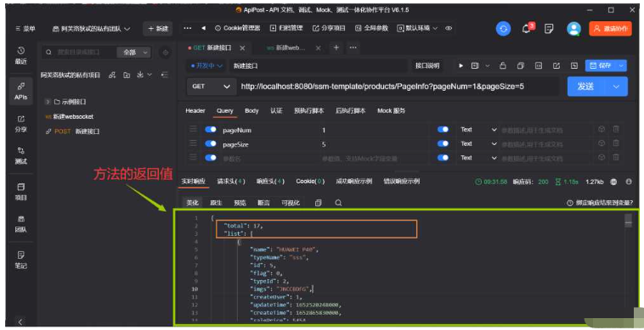The height and width of the screenshot is (330, 644).
Task: Delete the pageSize parameter row with trash icon
Action: [616, 143]
